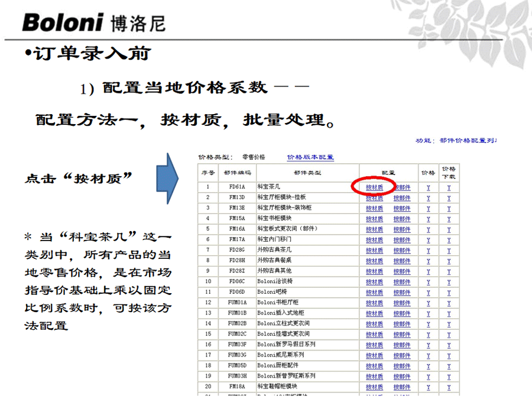Open 按材质 for Boloni书柜厅柜
Image resolution: width=532 pixels, height=399 pixels.
point(374,303)
